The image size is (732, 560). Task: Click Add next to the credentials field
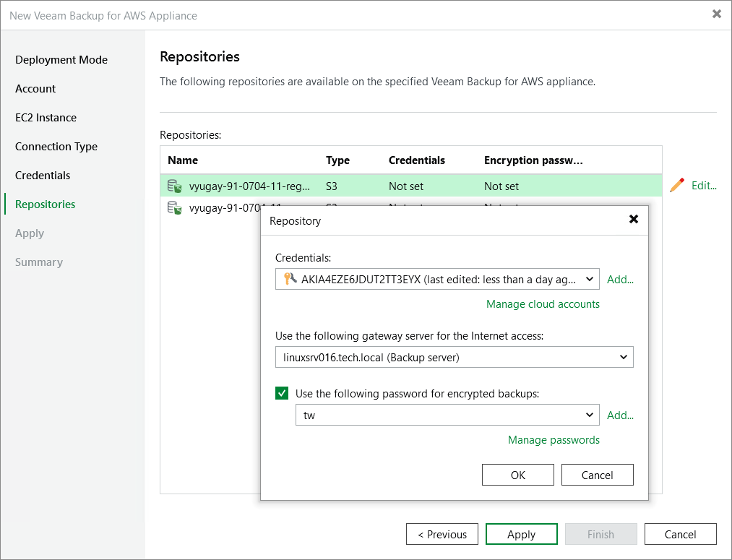point(620,279)
